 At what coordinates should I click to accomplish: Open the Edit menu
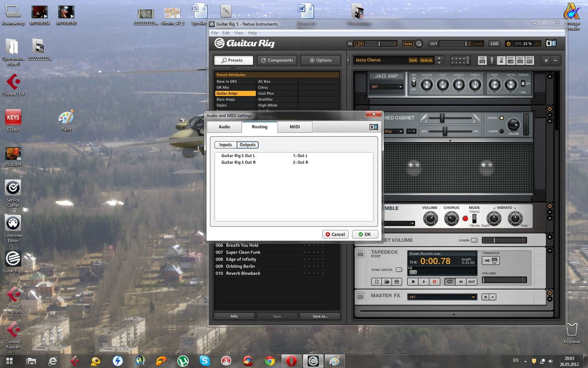click(226, 33)
